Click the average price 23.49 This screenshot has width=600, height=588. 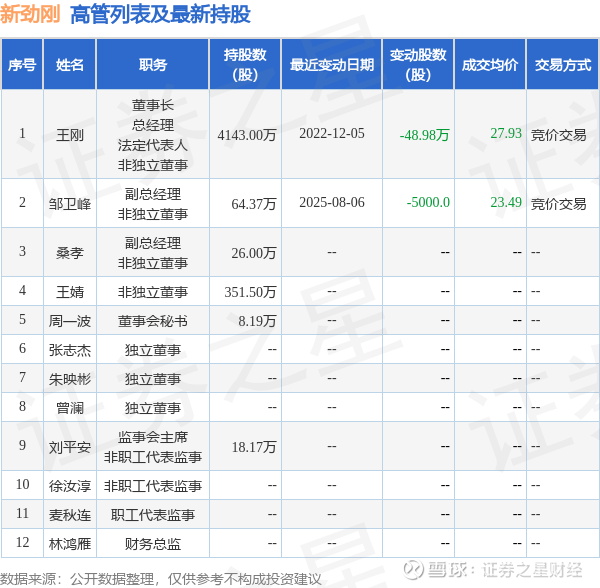(506, 202)
